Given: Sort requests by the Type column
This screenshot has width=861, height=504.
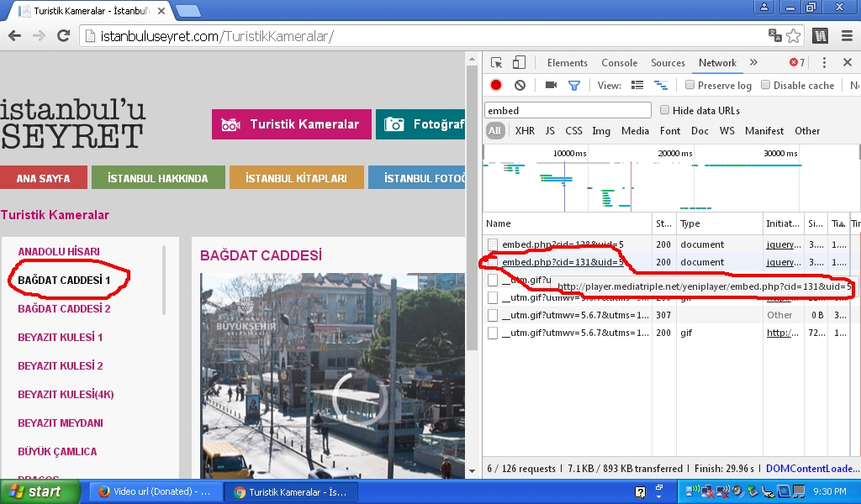Looking at the screenshot, I should point(720,223).
